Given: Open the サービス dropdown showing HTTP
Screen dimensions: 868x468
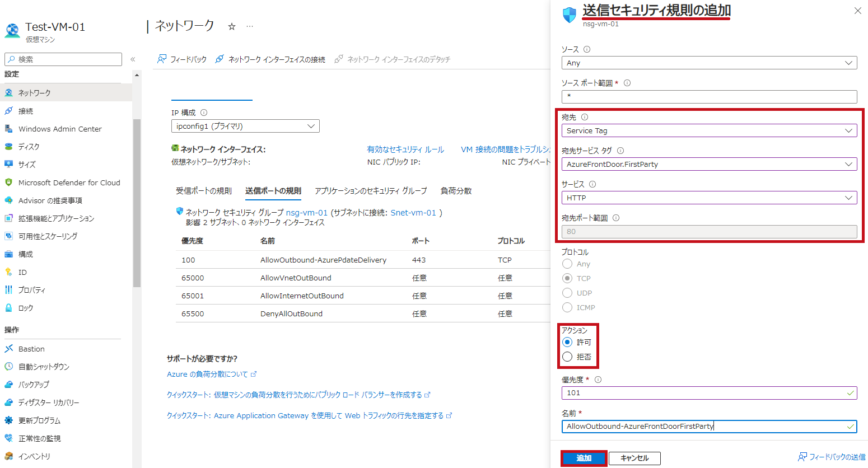Looking at the screenshot, I should click(709, 198).
